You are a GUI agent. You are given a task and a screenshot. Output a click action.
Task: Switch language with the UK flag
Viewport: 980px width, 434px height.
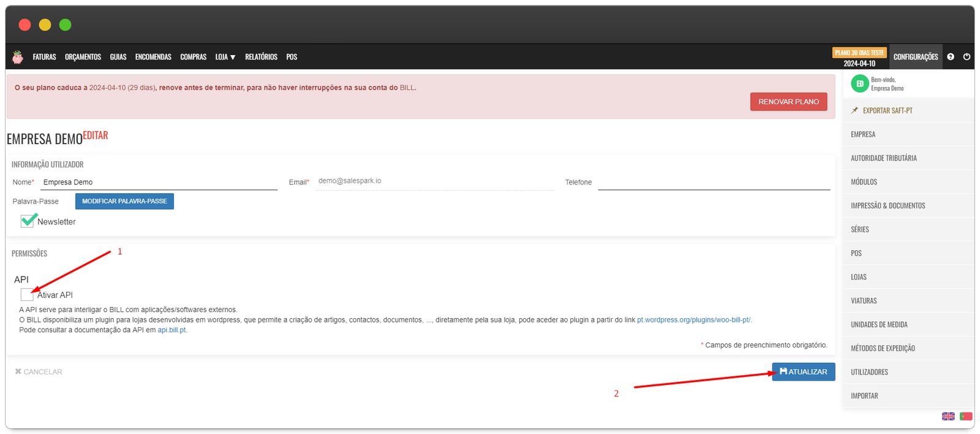point(948,416)
